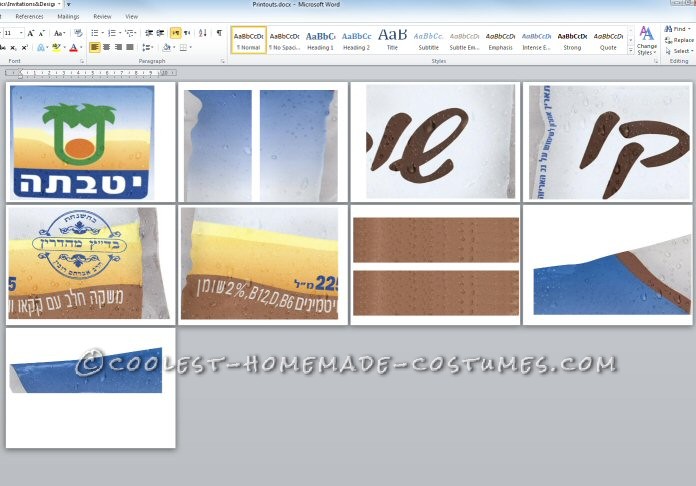
Task: Click the Clear Formatting icon
Action: [x=78, y=33]
